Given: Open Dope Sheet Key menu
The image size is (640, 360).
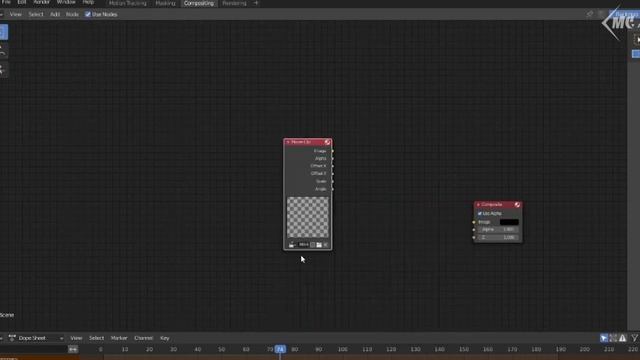Looking at the screenshot, I should (164, 338).
